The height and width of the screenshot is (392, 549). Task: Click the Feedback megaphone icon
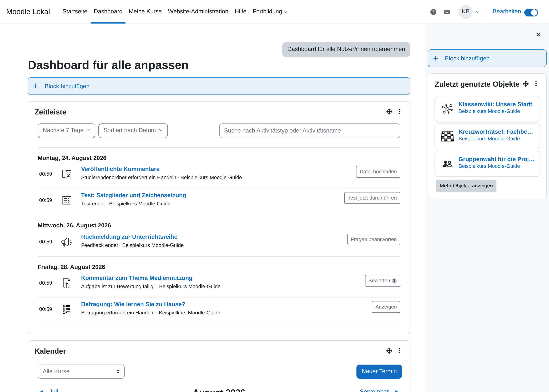coord(67,242)
